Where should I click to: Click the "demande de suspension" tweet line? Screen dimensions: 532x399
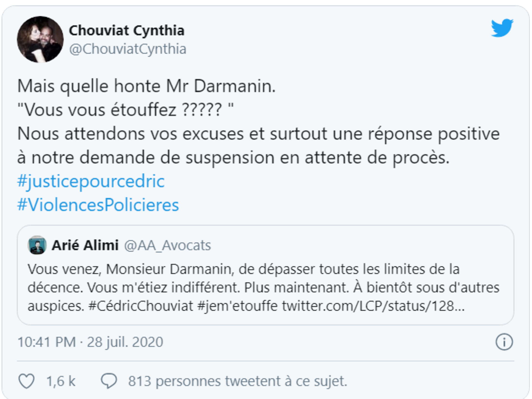(233, 158)
